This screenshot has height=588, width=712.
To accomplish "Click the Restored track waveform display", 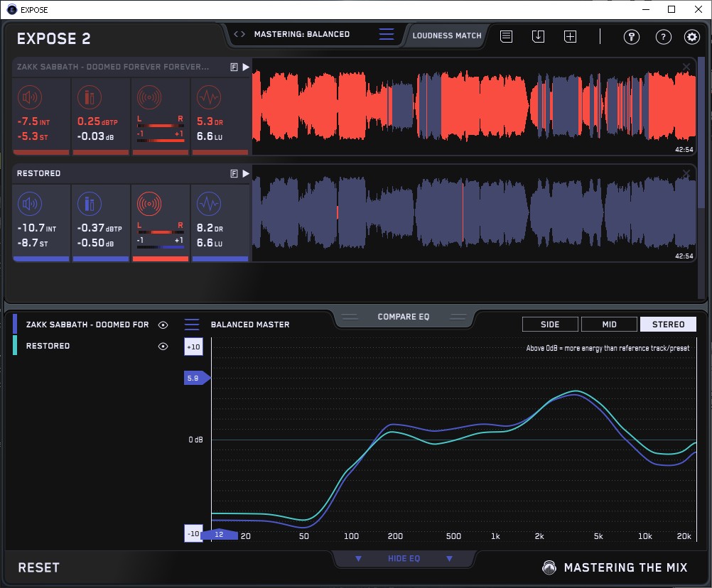I will click(474, 213).
